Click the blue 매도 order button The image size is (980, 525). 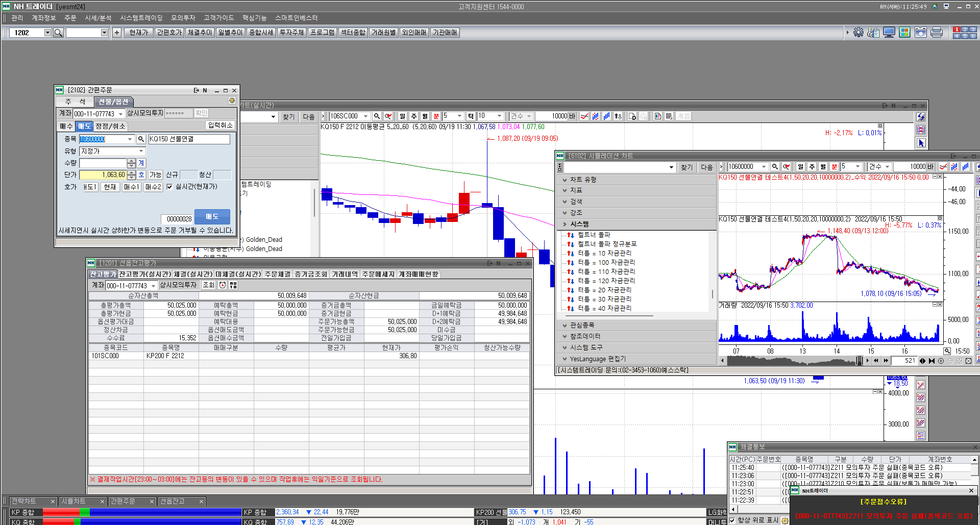tap(212, 217)
